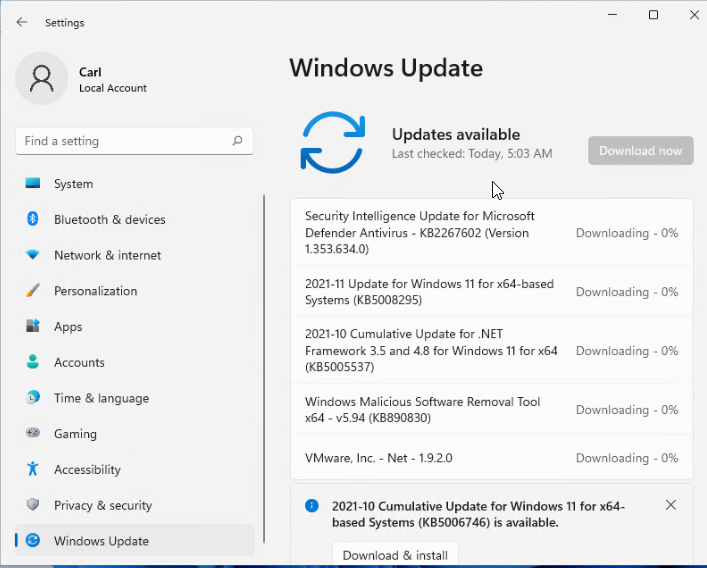Click the Accounts person icon

(x=32, y=362)
